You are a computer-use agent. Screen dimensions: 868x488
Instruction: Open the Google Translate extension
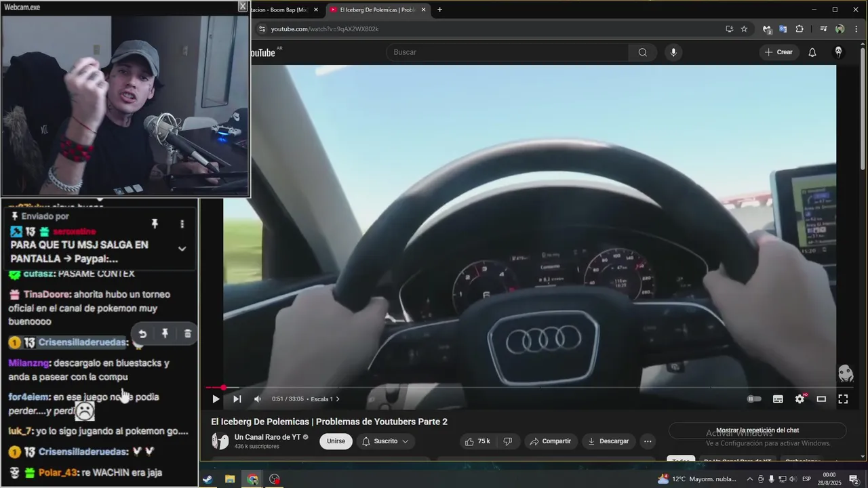click(783, 29)
